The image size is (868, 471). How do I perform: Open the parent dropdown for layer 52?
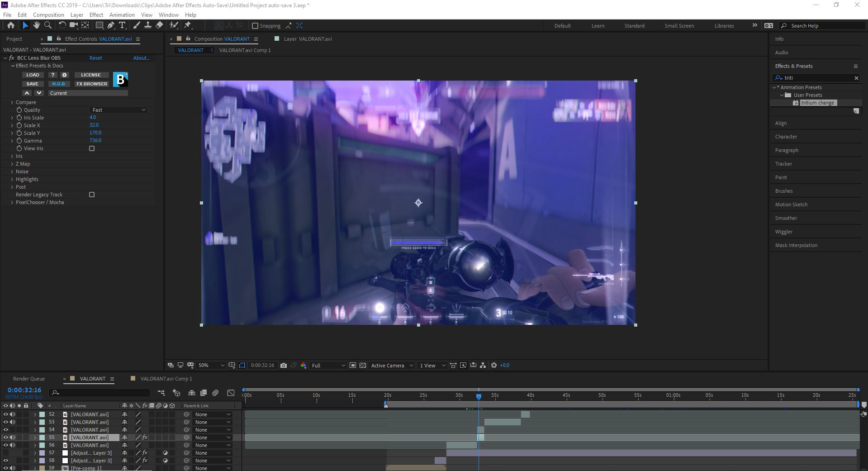tap(213, 414)
